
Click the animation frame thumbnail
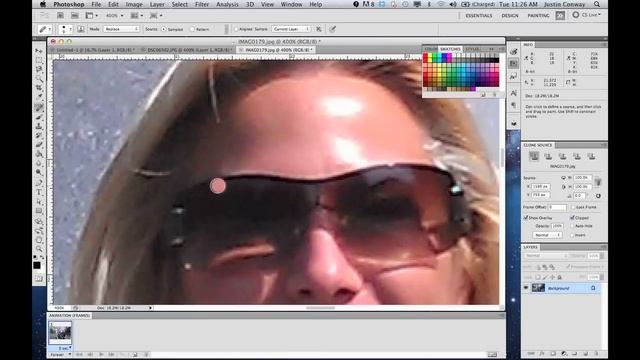[x=60, y=333]
